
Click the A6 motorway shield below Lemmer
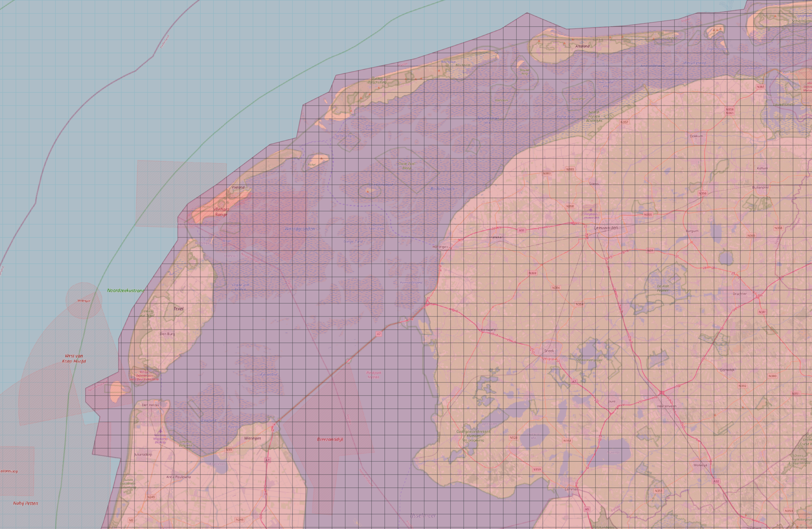[x=587, y=509]
